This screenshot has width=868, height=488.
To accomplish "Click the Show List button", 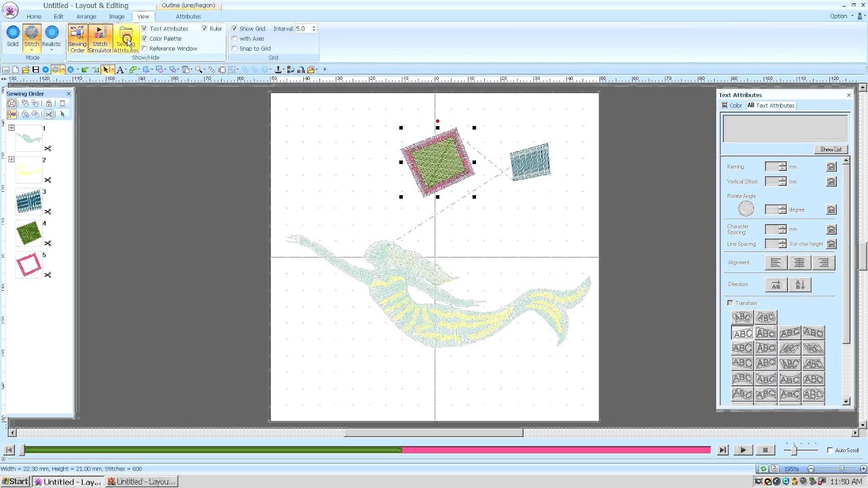I will pos(830,149).
